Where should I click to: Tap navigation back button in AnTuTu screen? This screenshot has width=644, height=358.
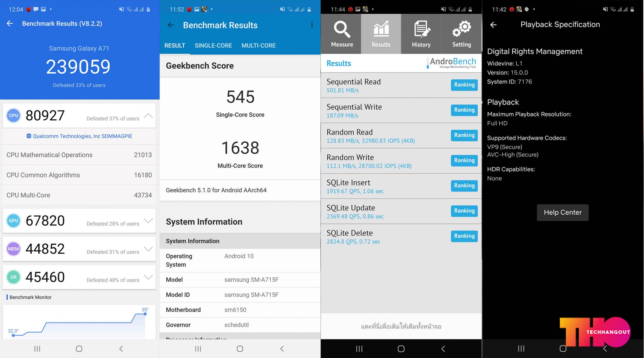[121, 349]
